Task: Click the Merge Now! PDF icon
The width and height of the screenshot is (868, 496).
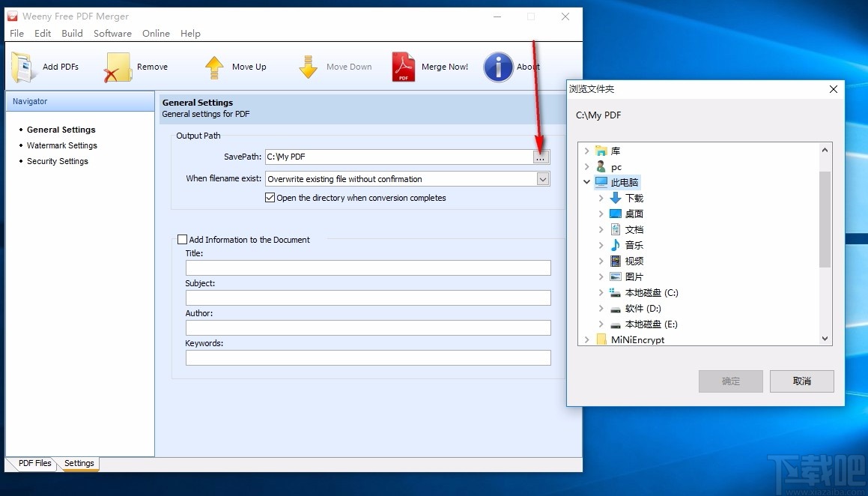Action: (x=403, y=67)
